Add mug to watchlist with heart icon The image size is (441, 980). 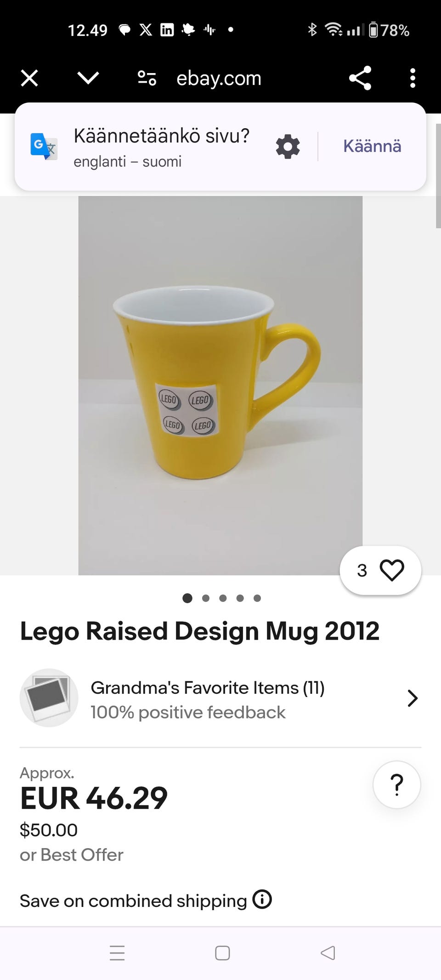tap(391, 570)
